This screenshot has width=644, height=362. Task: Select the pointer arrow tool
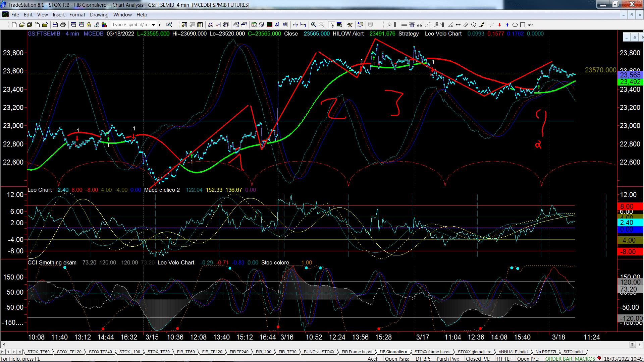tap(332, 25)
